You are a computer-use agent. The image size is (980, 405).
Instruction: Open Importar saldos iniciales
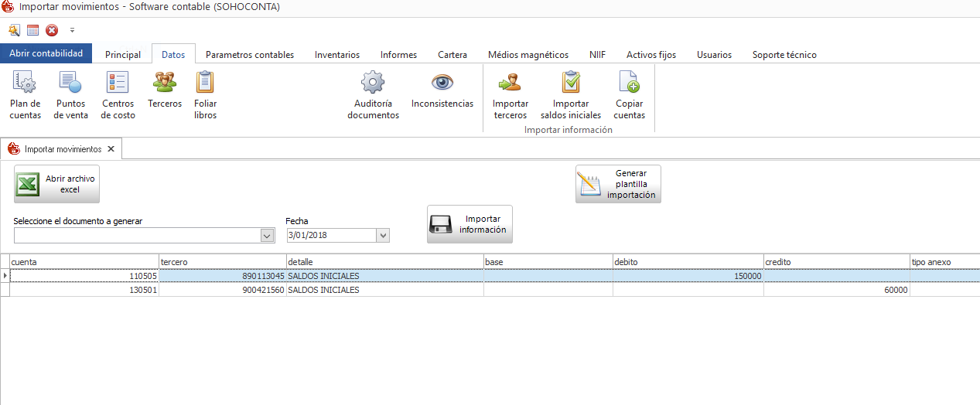tap(571, 94)
